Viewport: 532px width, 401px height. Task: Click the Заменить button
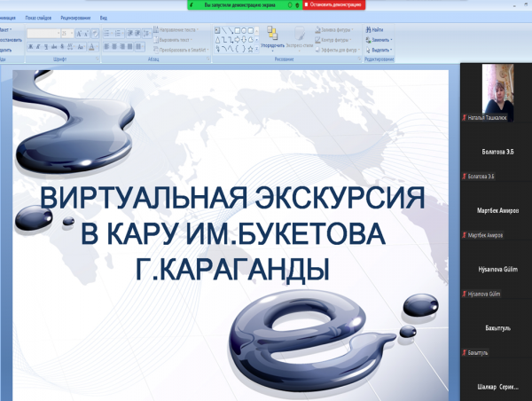375,39
